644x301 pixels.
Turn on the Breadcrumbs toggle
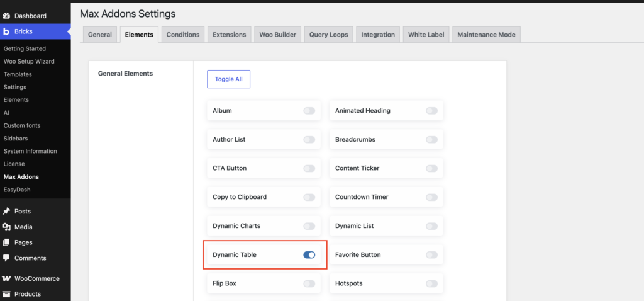[431, 140]
